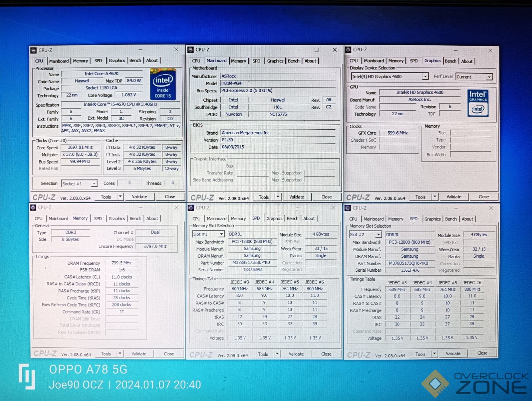The height and width of the screenshot is (401, 532).
Task: Click Week/Year value 33 / 15
Action: click(321, 249)
